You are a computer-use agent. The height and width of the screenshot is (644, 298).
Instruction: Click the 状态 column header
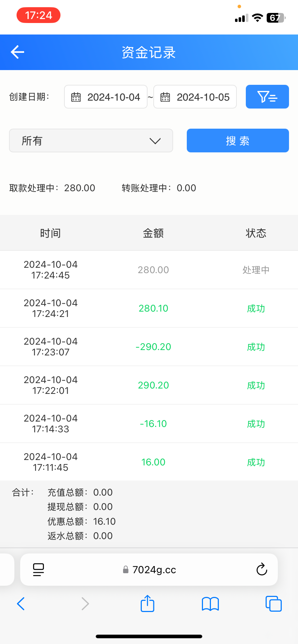(x=256, y=233)
